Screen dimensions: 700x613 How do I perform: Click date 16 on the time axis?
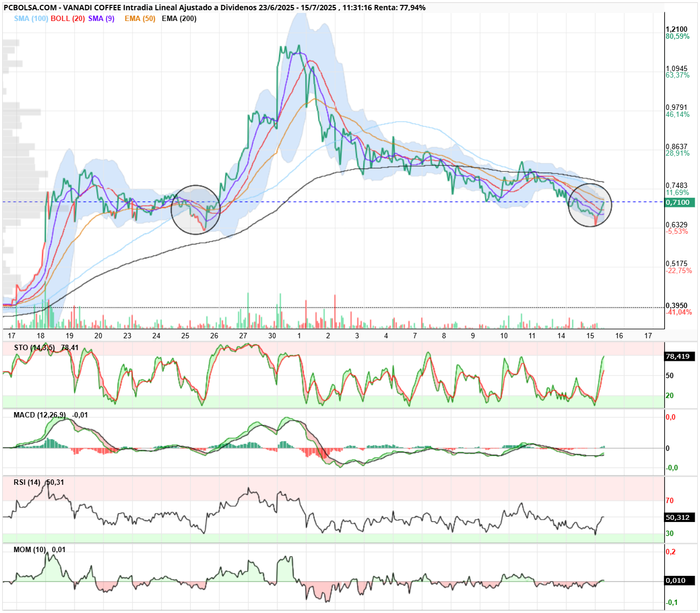619,336
